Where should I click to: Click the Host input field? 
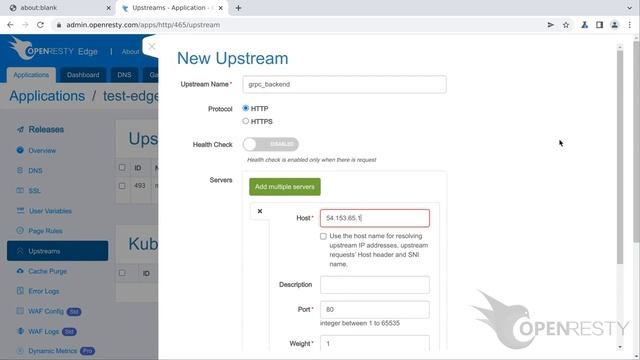click(x=375, y=218)
